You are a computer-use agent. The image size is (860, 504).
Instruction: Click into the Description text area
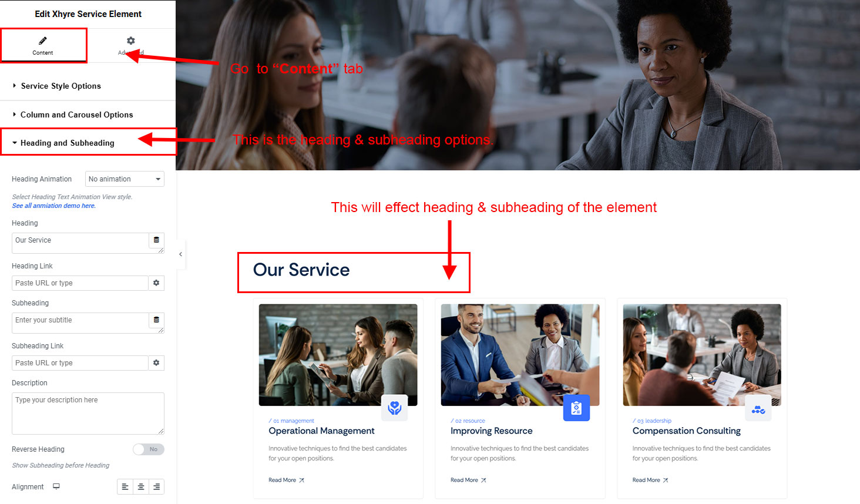[x=88, y=414]
